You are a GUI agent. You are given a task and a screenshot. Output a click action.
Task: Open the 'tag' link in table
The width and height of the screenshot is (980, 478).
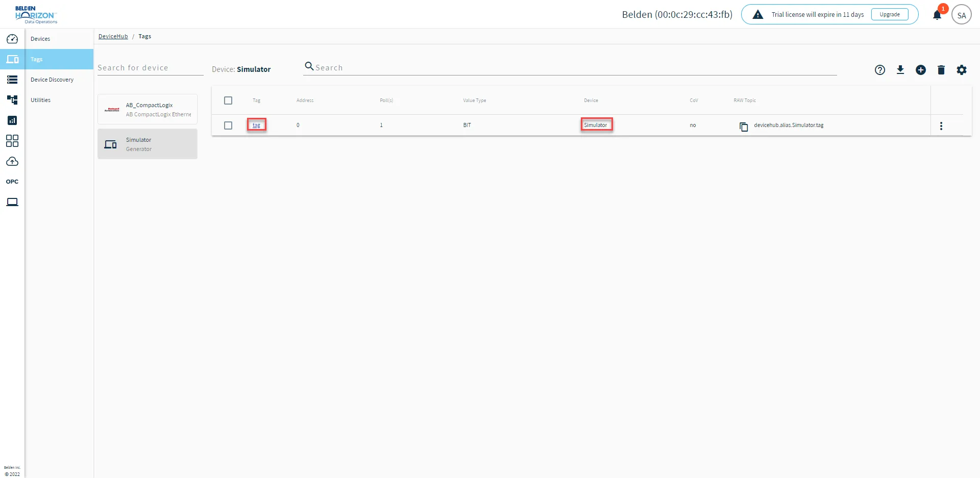[256, 125]
